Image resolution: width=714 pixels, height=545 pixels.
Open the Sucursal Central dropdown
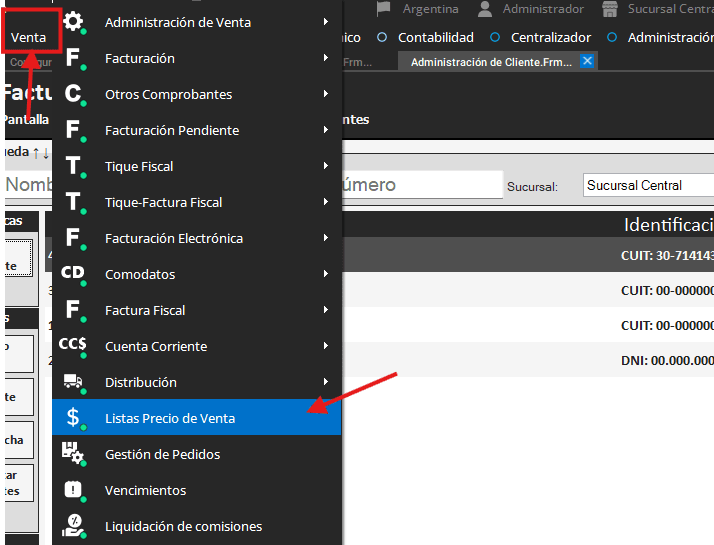tap(648, 185)
